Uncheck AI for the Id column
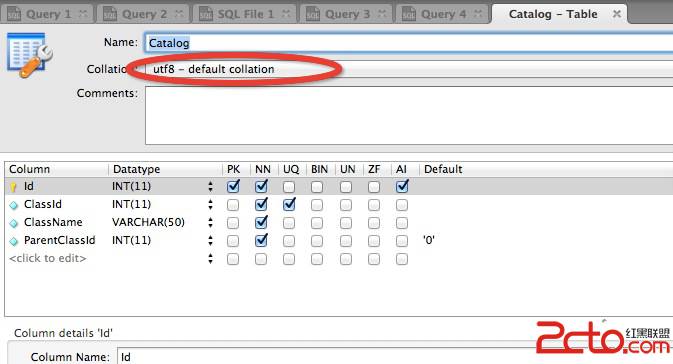This screenshot has height=364, width=673. pos(402,187)
